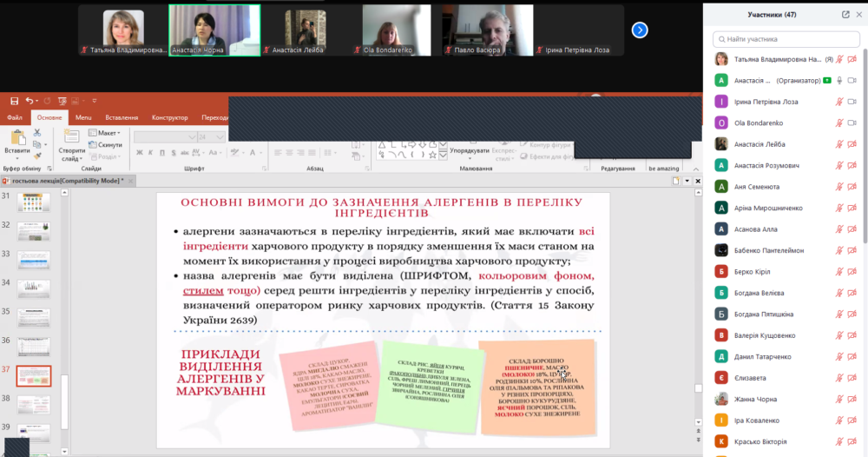Select the down arrow shape in gallery
This screenshot has width=868, height=457.
click(x=423, y=145)
